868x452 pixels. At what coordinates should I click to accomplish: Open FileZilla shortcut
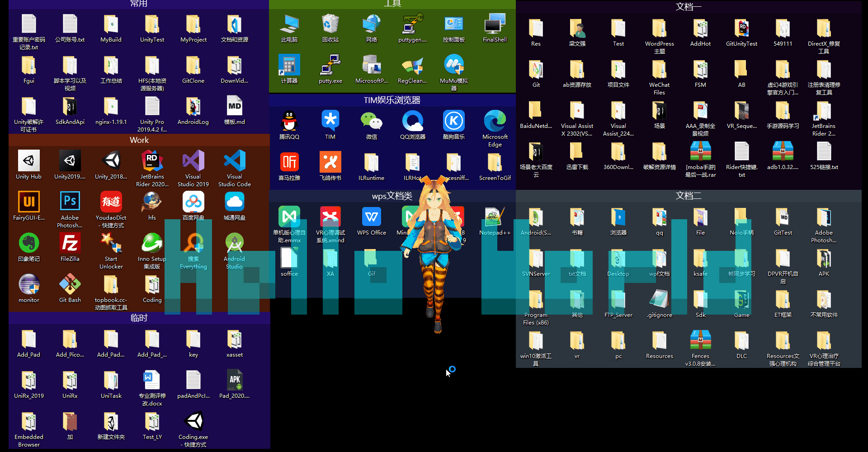(x=70, y=247)
